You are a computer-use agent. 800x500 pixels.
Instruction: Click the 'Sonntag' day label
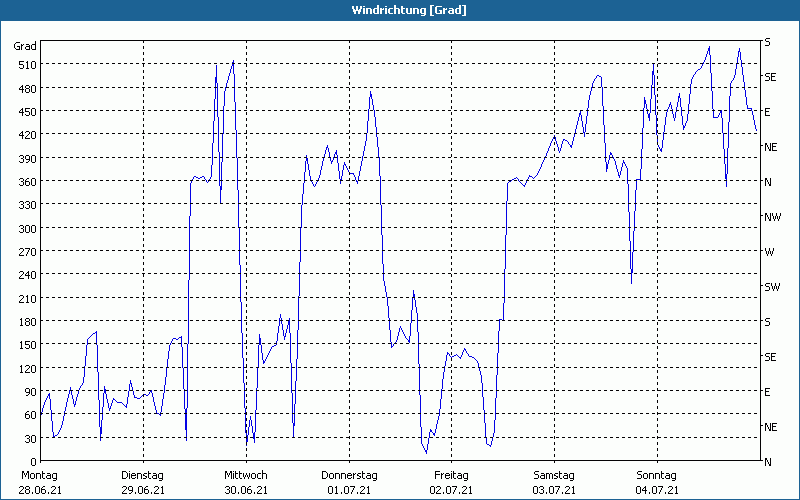(x=656, y=476)
